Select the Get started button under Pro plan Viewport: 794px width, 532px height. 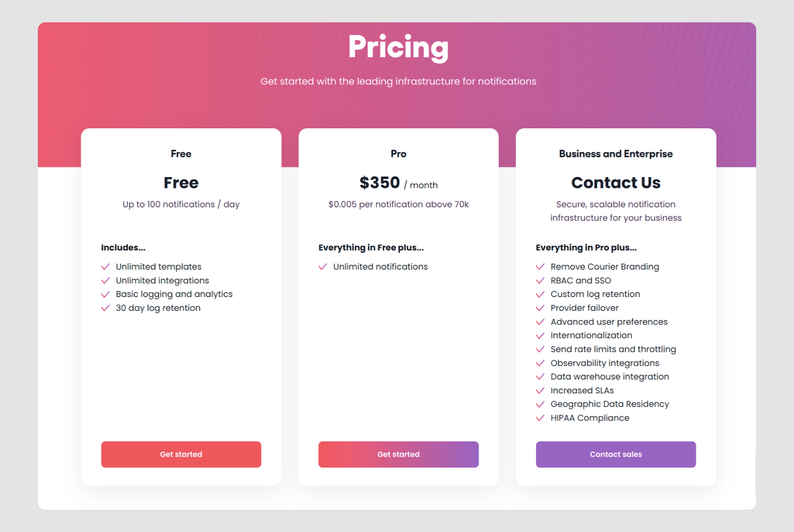[398, 454]
